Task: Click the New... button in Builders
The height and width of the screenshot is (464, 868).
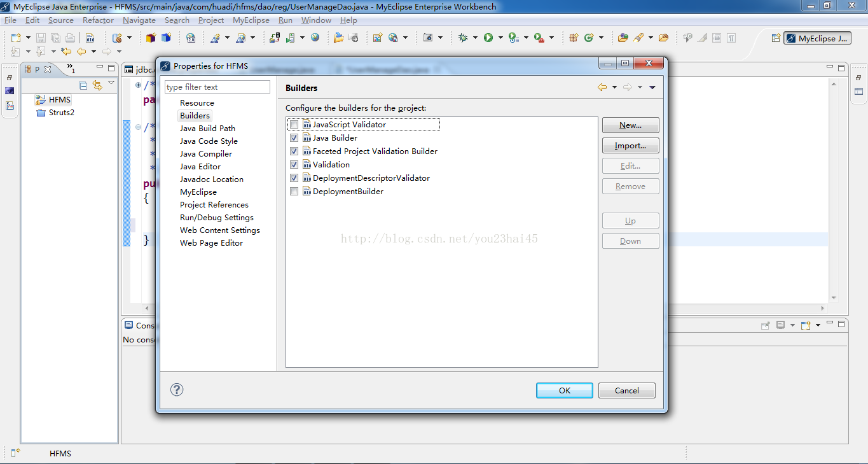Action: tap(631, 125)
